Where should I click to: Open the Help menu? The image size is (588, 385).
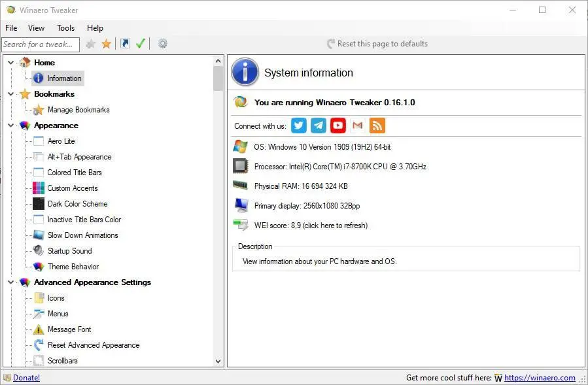tap(95, 28)
